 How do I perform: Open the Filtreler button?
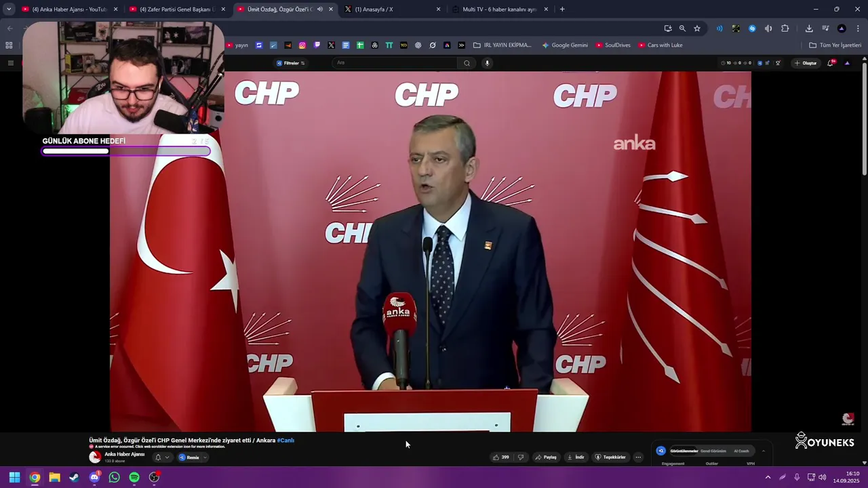coord(290,63)
